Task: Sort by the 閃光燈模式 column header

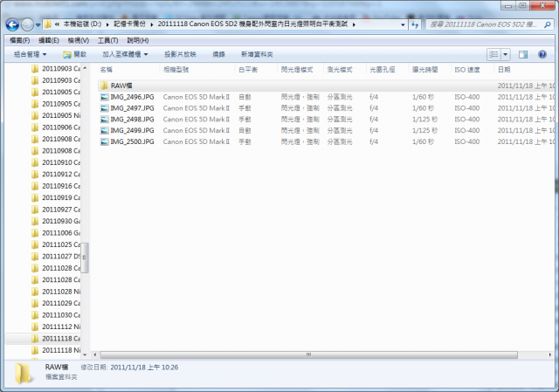Action: pos(297,70)
